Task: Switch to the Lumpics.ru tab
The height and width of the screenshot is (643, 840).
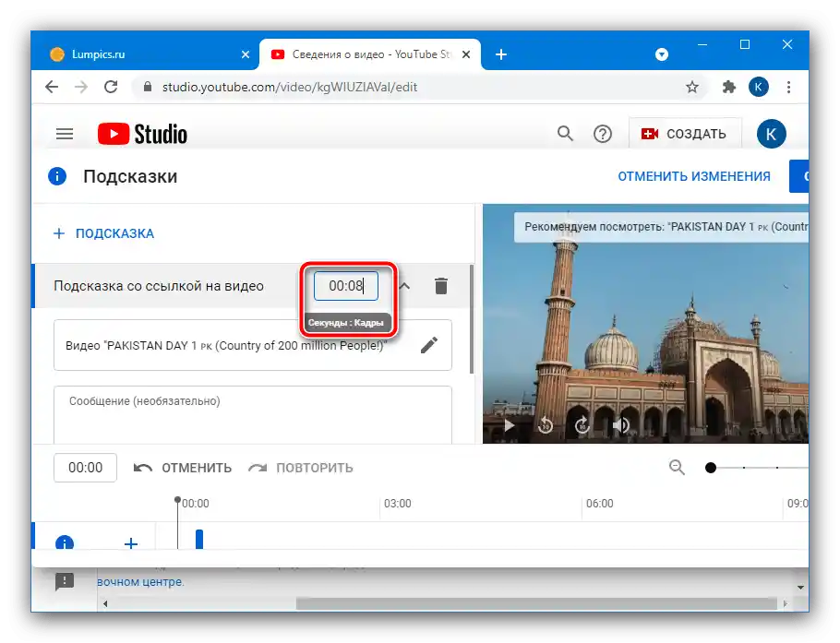Action: (145, 54)
